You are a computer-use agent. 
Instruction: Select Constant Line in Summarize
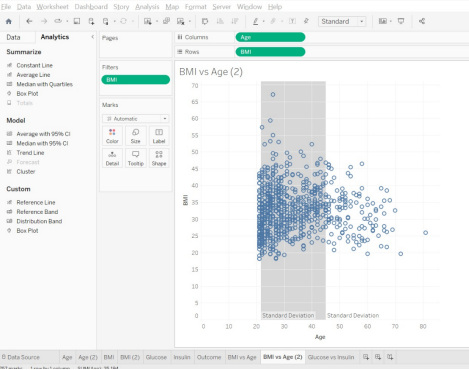pyautogui.click(x=34, y=65)
